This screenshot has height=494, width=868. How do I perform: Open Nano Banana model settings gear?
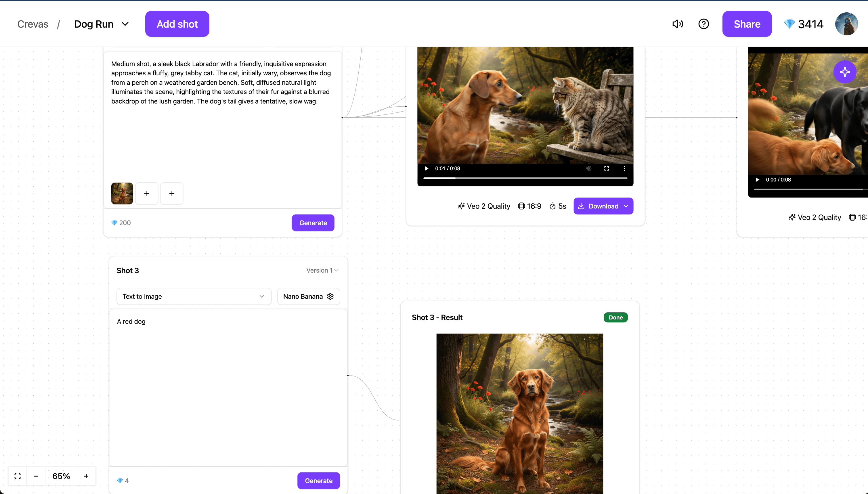[330, 296]
